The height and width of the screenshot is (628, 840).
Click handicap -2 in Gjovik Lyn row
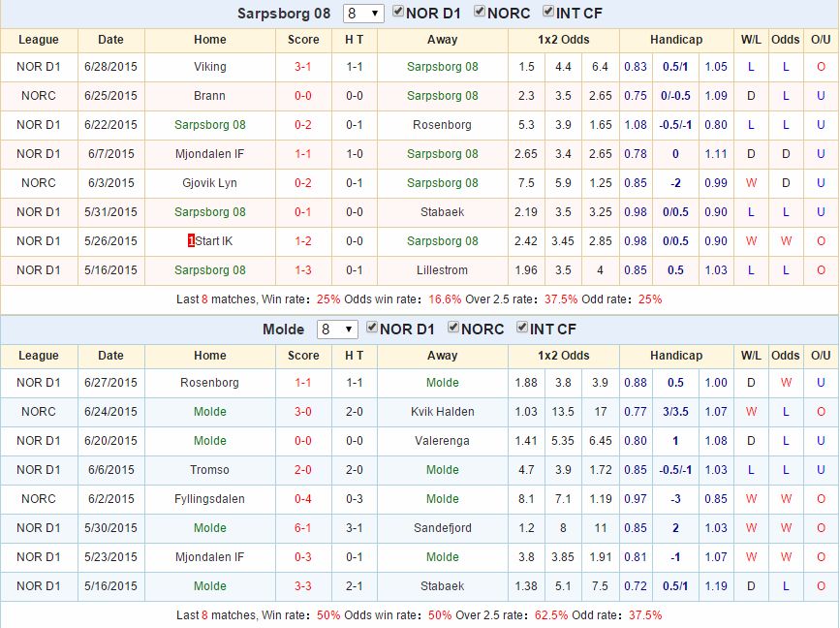[x=675, y=183]
